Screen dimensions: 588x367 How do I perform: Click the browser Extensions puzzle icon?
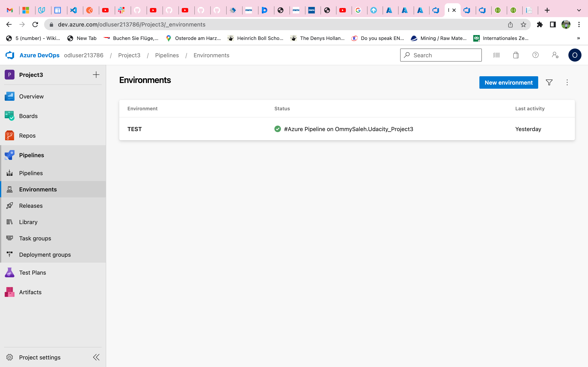coord(540,24)
